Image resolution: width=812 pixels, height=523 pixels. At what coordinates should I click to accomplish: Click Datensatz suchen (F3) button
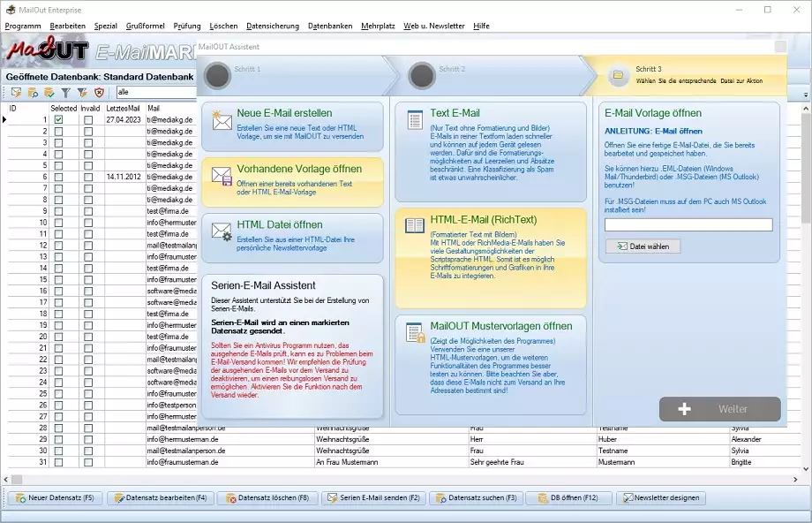[477, 498]
